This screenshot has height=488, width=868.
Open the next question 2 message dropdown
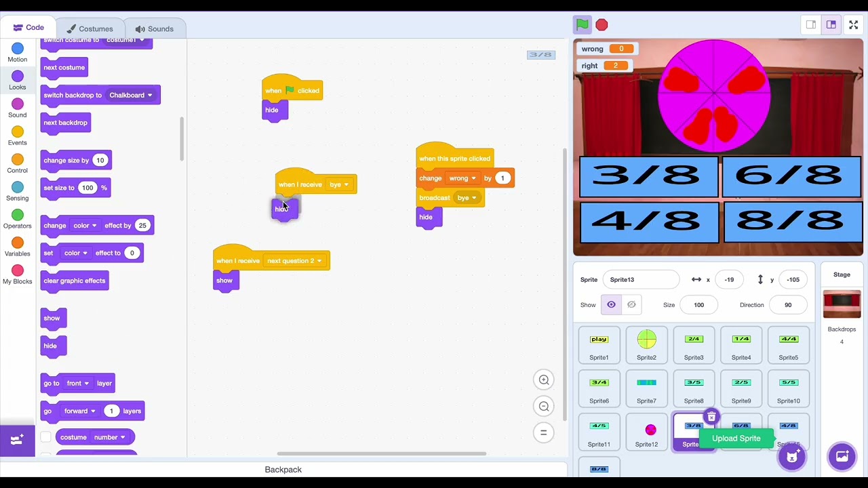[x=294, y=261]
